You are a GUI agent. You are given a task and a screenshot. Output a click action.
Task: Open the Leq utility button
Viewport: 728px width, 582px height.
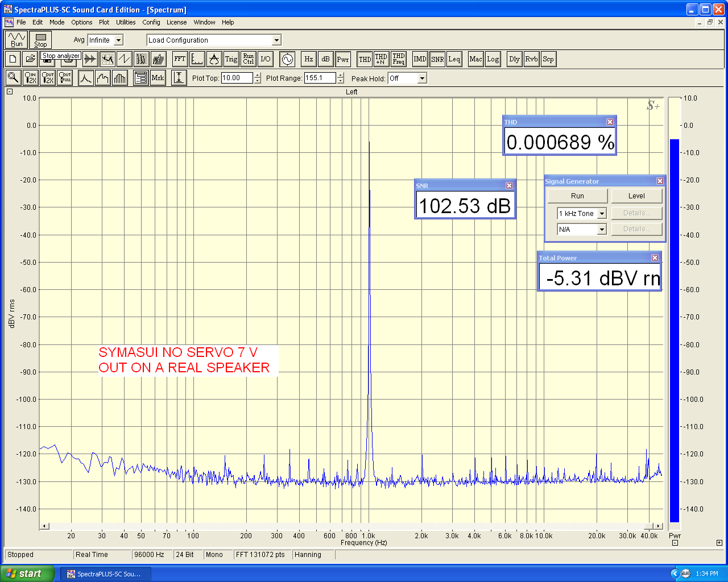454,59
